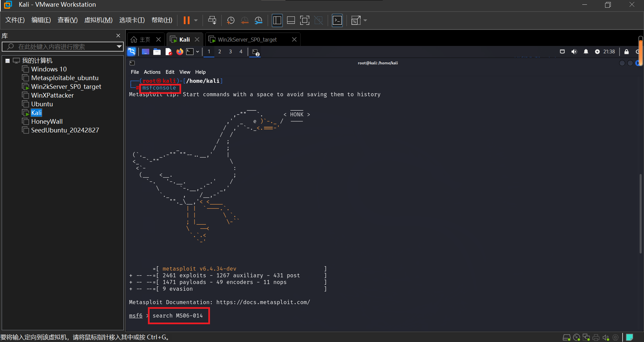
Task: Lock the Kali screen
Action: click(x=627, y=52)
